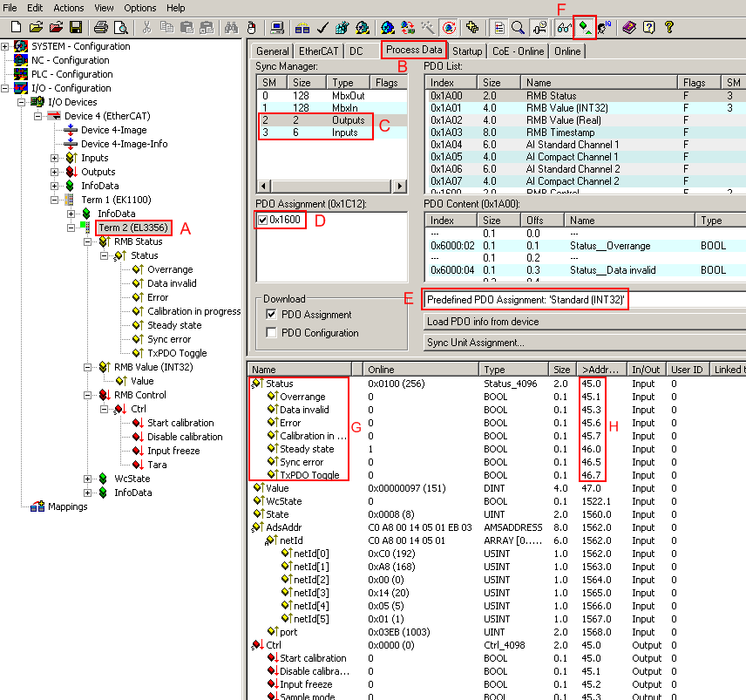Click the Choose Target System computer icon
This screenshot has height=700, width=746.
(x=277, y=28)
